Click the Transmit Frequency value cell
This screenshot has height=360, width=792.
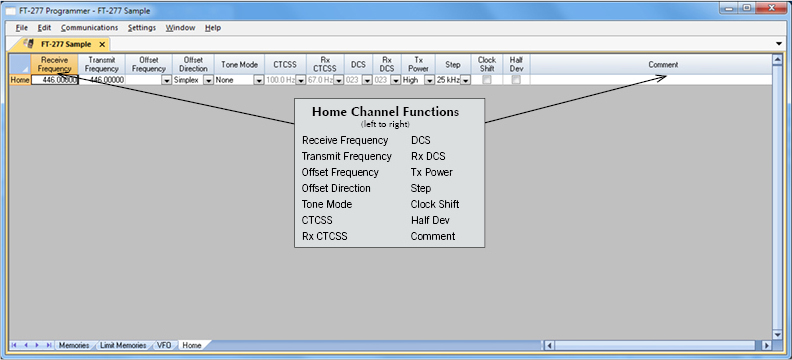[102, 80]
